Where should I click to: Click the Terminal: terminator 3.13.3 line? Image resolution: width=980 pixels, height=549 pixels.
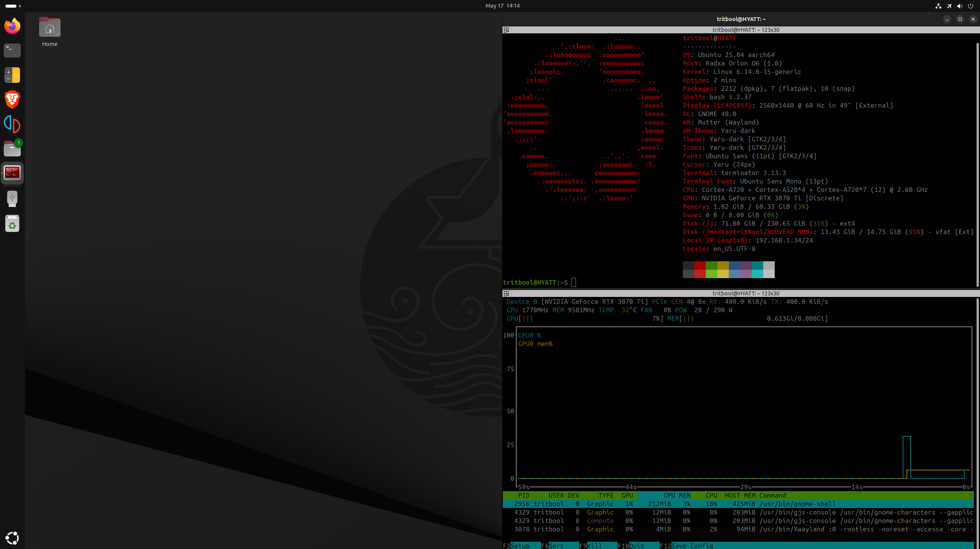tap(734, 173)
